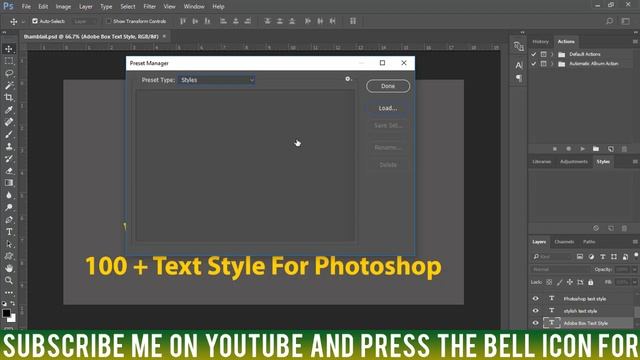This screenshot has height=360, width=640.
Task: Select the Crop tool
Action: click(x=9, y=98)
